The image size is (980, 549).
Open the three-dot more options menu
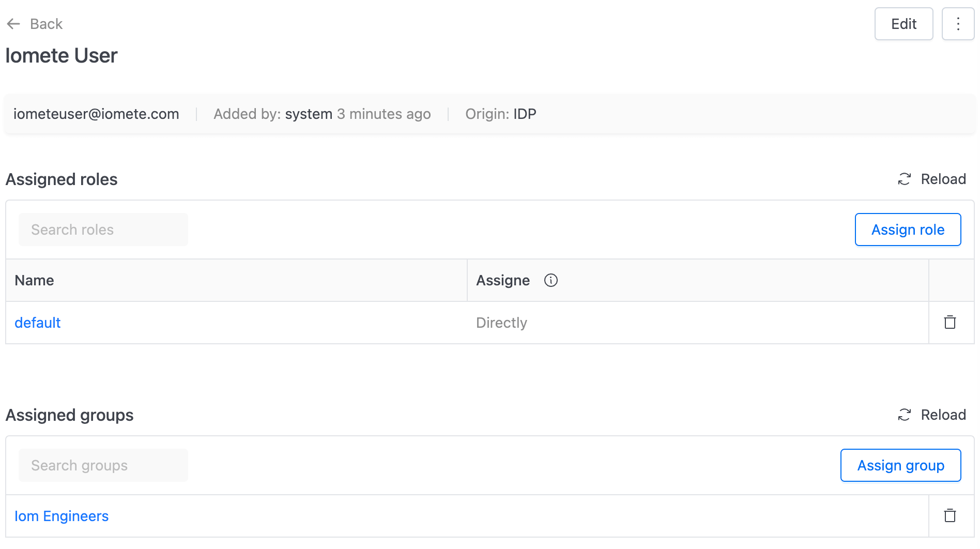958,24
